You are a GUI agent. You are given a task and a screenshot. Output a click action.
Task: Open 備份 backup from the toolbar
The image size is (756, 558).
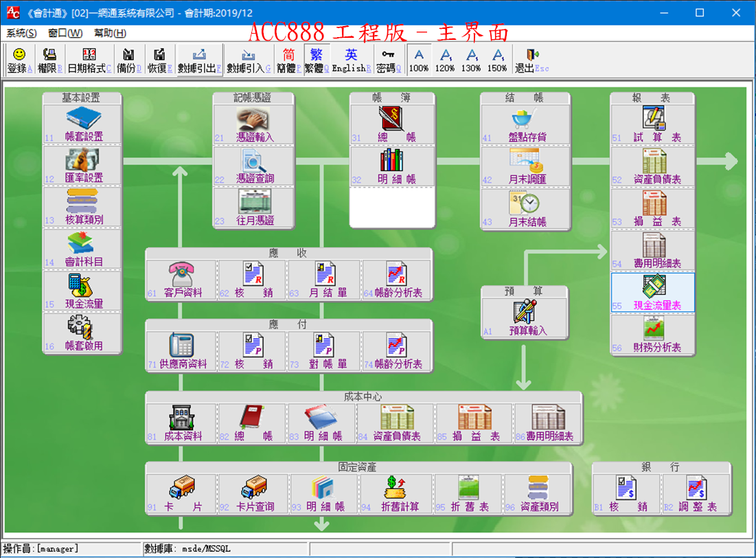click(x=129, y=58)
